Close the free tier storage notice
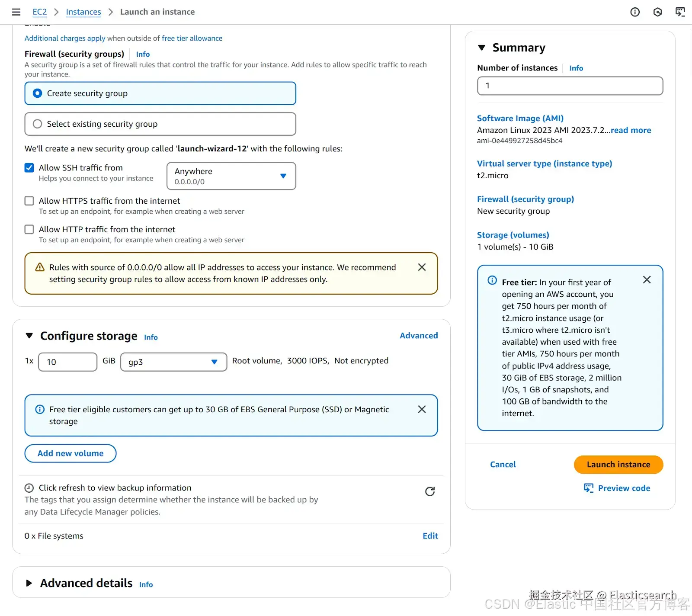 click(422, 409)
